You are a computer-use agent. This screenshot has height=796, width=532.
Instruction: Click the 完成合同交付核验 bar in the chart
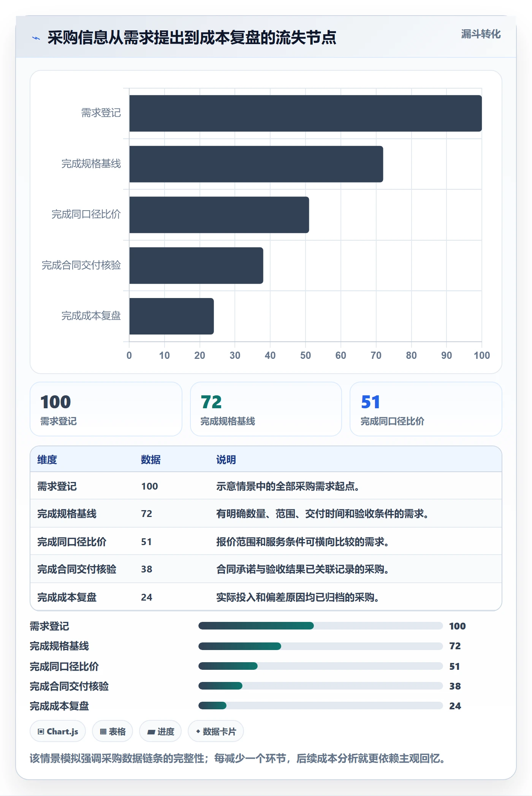pos(196,266)
